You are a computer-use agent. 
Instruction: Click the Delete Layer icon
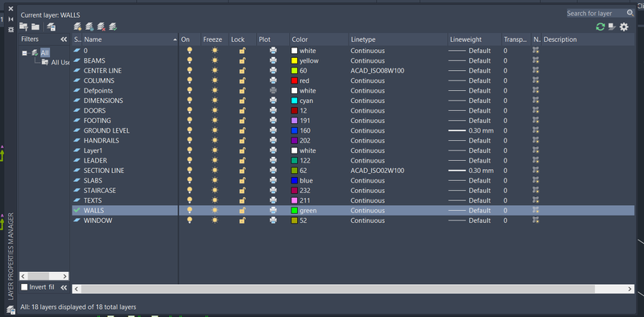[x=101, y=27]
